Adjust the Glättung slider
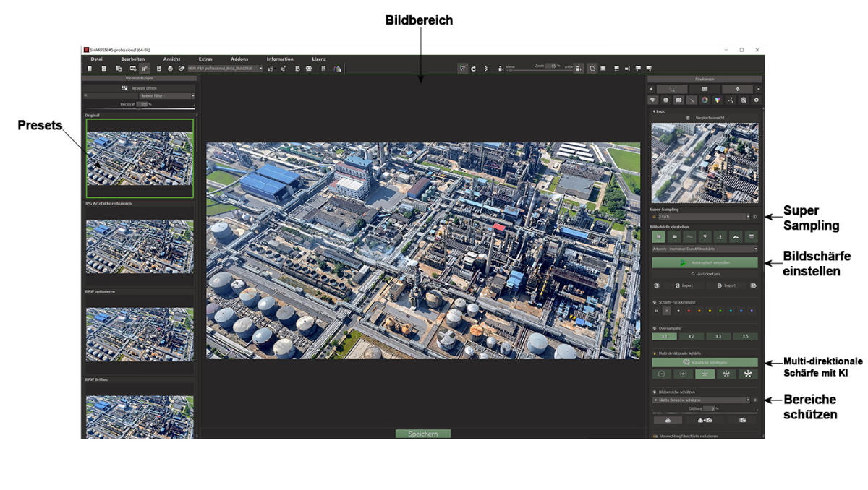This screenshot has width=868, height=490. click(x=705, y=413)
